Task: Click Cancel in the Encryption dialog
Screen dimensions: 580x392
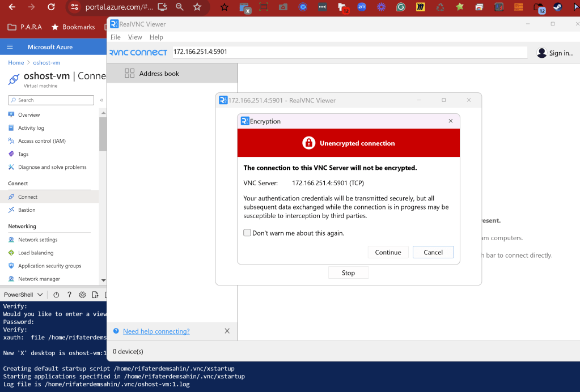Action: coord(433,252)
